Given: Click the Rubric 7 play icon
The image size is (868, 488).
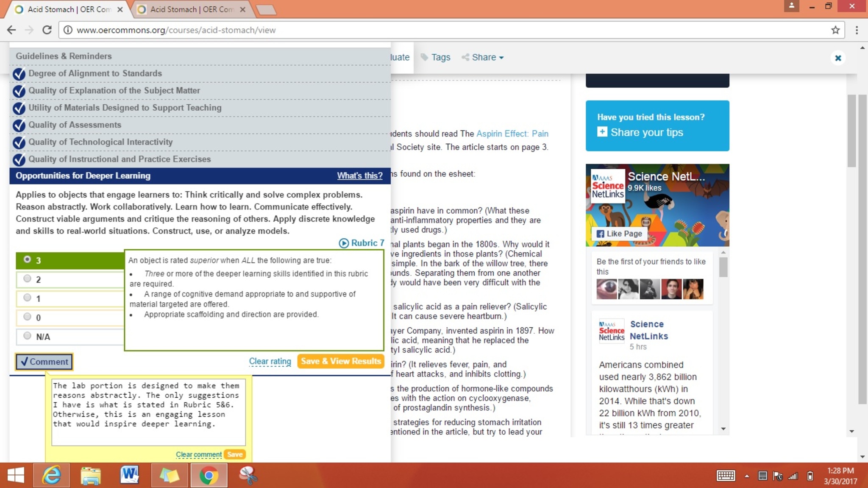Looking at the screenshot, I should 344,243.
